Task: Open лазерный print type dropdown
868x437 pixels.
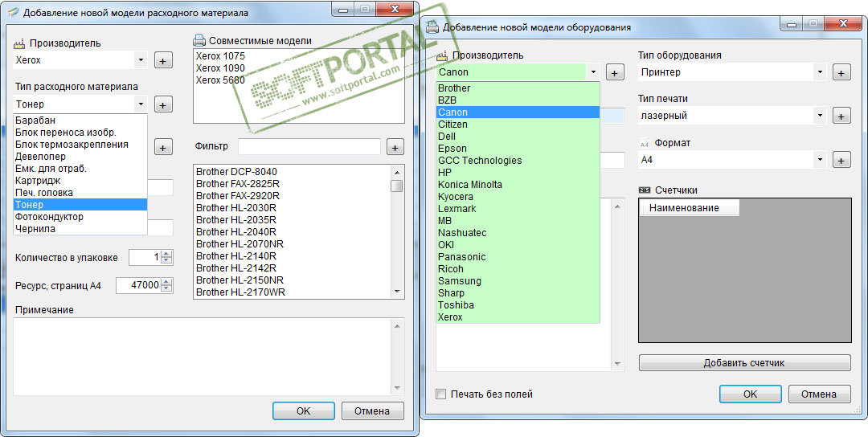Action: pos(819,116)
